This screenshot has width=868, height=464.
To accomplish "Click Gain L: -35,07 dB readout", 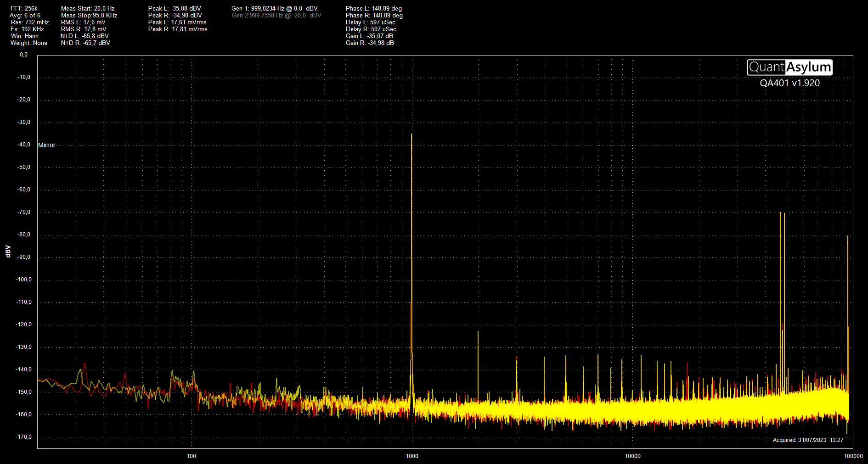I will click(369, 36).
